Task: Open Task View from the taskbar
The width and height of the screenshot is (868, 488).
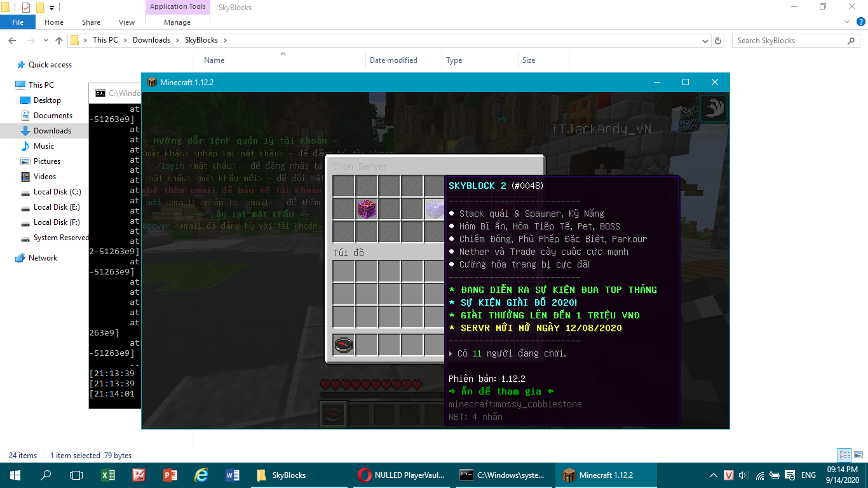Action: [76, 475]
